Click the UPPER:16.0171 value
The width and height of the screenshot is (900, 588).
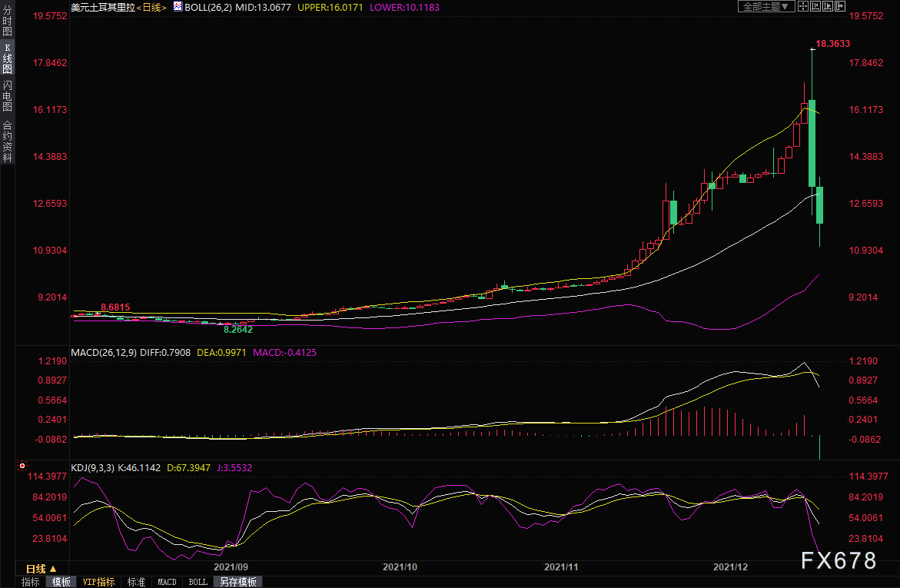coord(330,8)
